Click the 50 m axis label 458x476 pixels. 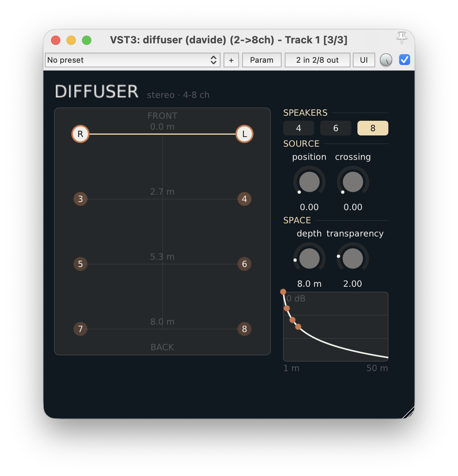pos(377,368)
